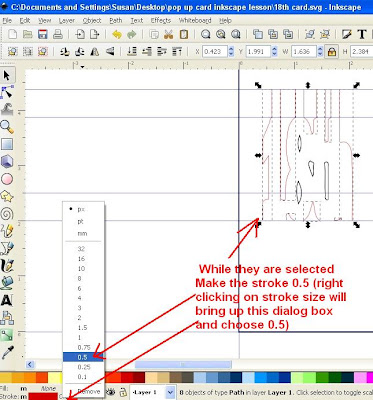Viewport: 373px width, 400px height.
Task: Choose 0.5 stroke width entry
Action: coord(84,357)
